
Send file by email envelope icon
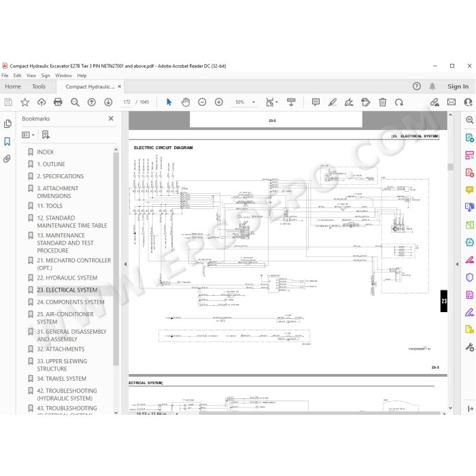pos(452,102)
